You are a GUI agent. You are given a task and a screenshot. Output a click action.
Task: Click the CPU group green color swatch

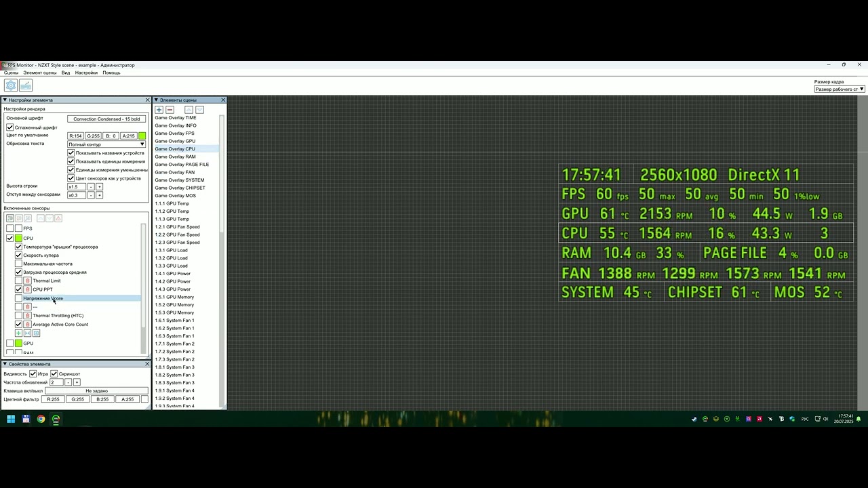[19, 239]
